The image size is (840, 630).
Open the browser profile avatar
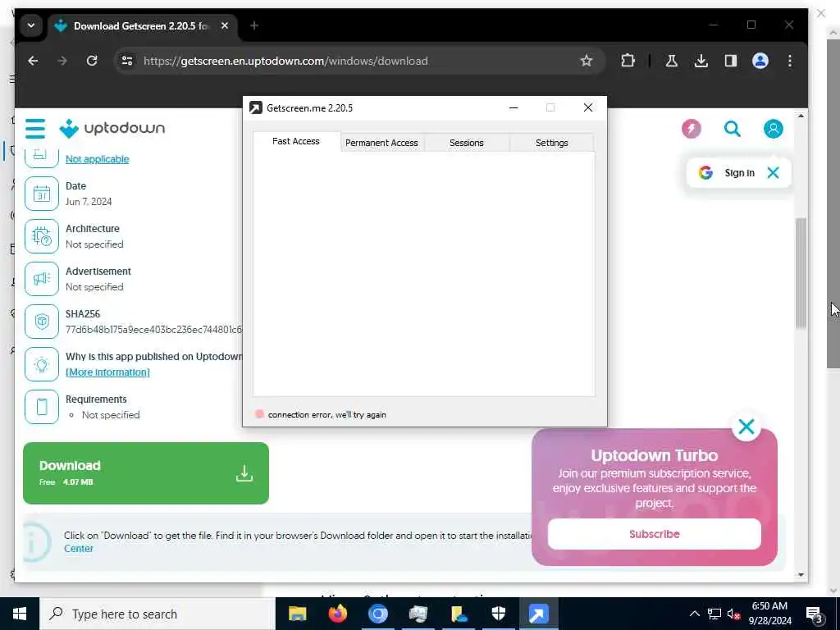click(760, 61)
